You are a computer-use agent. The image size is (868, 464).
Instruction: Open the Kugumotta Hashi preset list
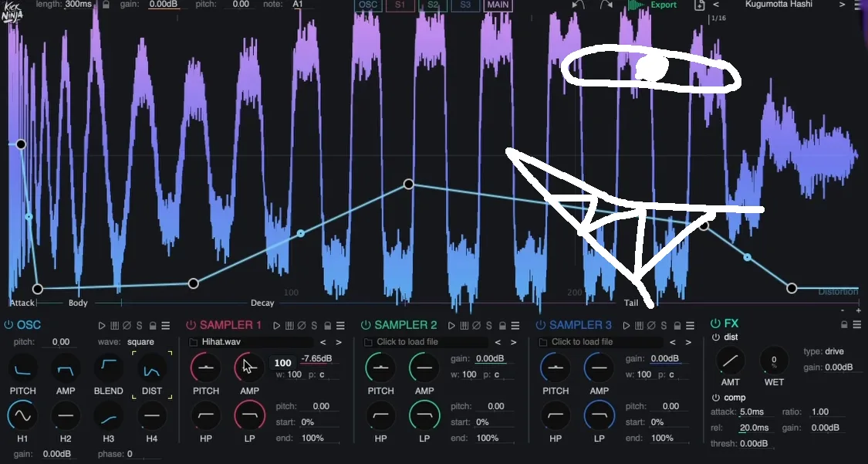pyautogui.click(x=778, y=5)
